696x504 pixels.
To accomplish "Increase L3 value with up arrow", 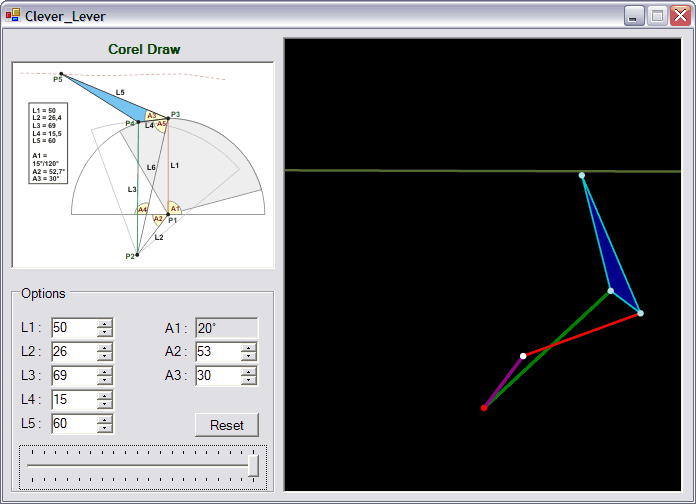I will pos(105,371).
